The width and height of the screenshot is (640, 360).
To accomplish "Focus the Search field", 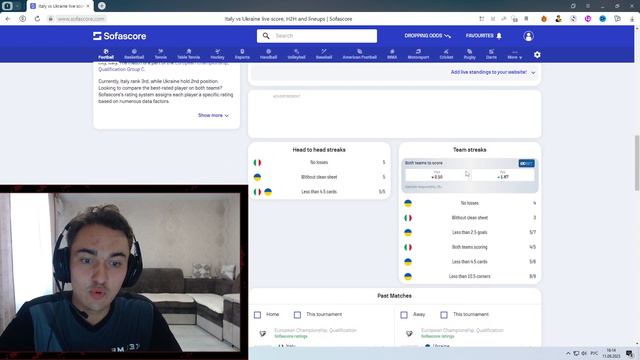I will (317, 36).
